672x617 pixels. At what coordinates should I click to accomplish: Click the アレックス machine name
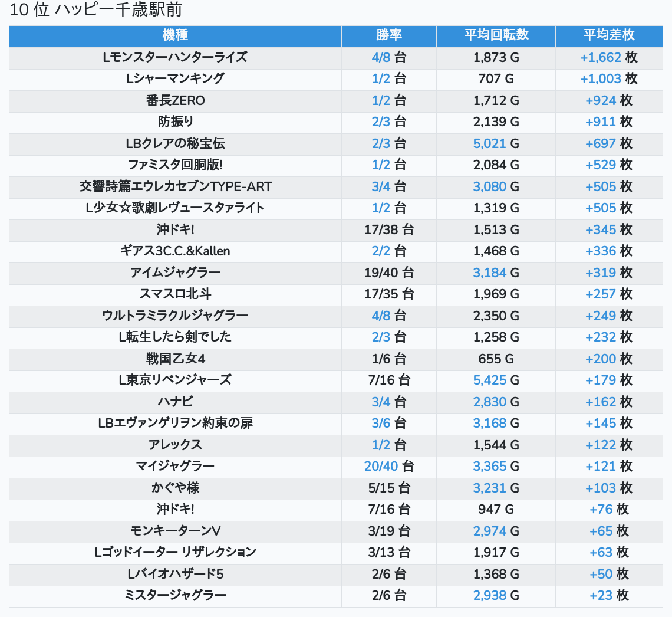coord(175,445)
